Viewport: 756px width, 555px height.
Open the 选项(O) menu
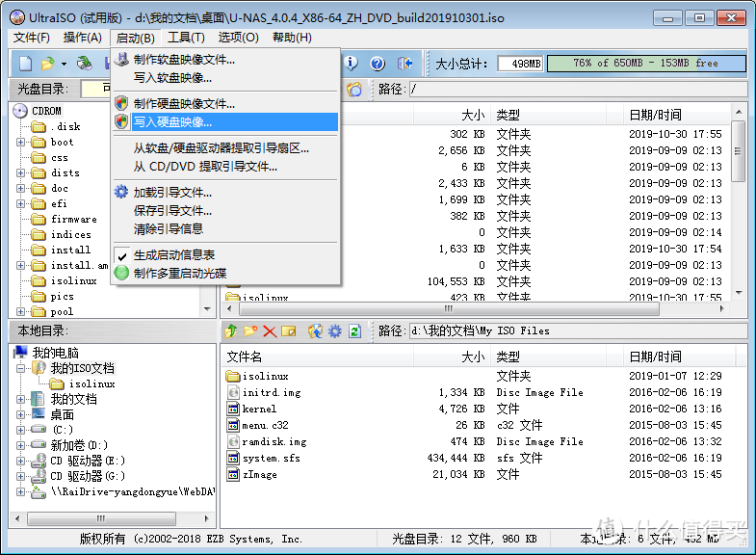pyautogui.click(x=238, y=38)
